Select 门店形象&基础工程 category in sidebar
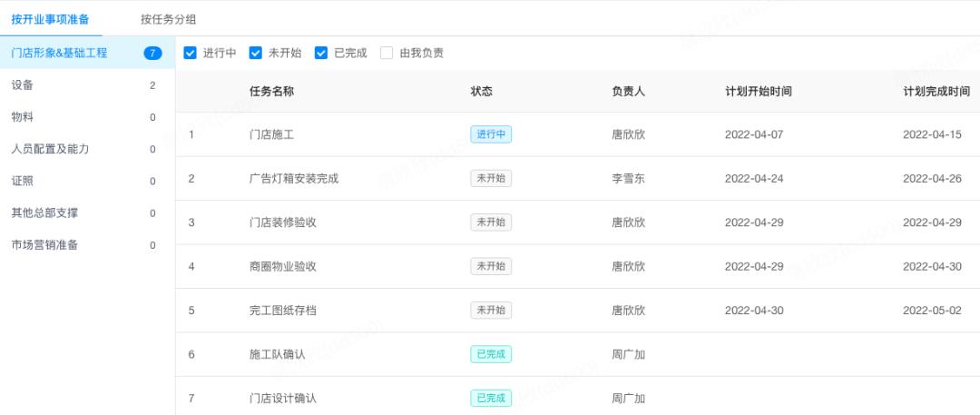This screenshot has width=980, height=415. coord(87,54)
